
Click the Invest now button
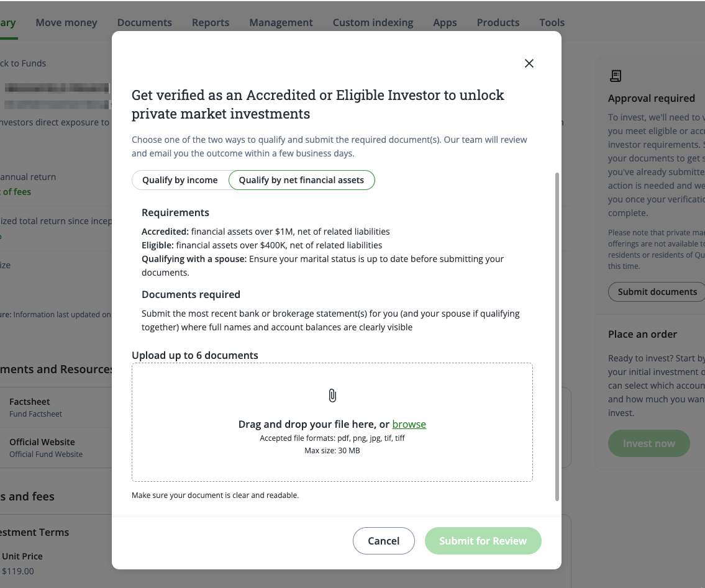(649, 444)
